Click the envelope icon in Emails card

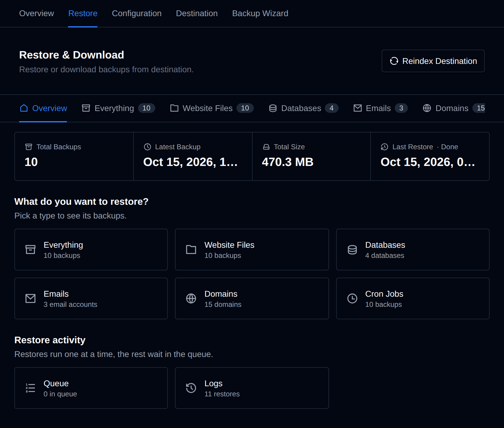[x=30, y=298]
